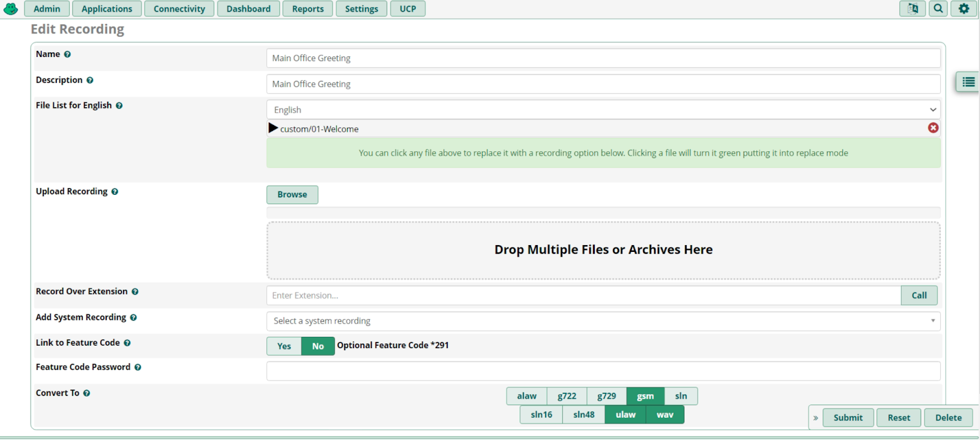This screenshot has height=440, width=980.
Task: Click help icon beside Record Over Extension
Action: pos(135,292)
